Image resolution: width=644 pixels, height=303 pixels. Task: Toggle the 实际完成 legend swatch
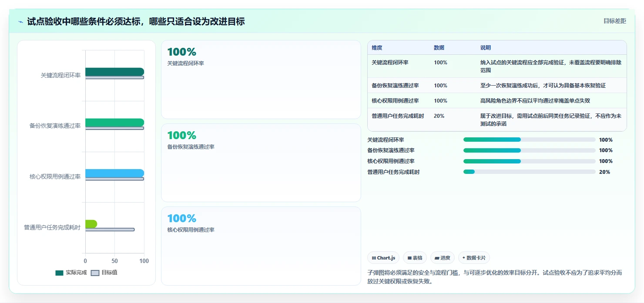pos(60,273)
